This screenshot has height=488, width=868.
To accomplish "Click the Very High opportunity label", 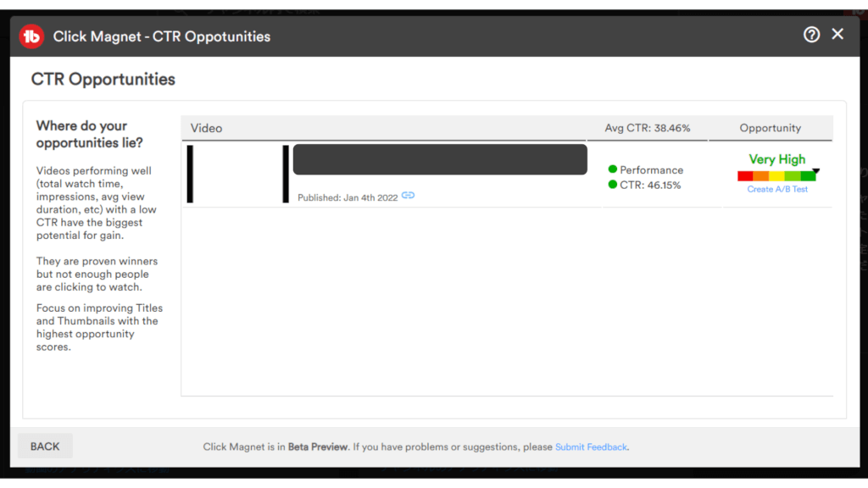I will click(x=777, y=159).
